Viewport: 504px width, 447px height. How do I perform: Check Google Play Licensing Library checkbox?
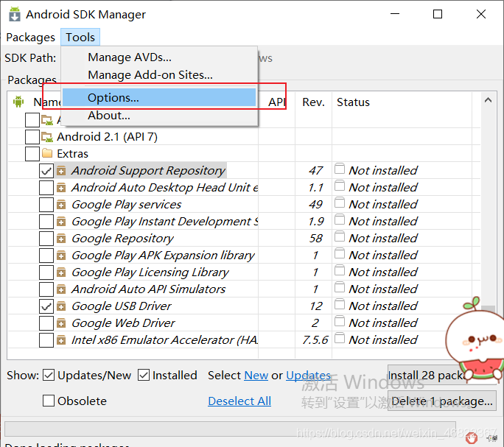(x=46, y=272)
